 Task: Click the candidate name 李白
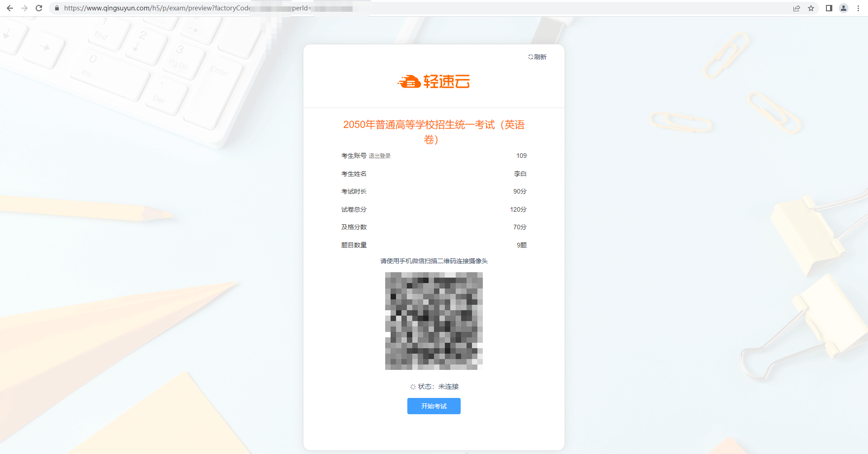520,174
